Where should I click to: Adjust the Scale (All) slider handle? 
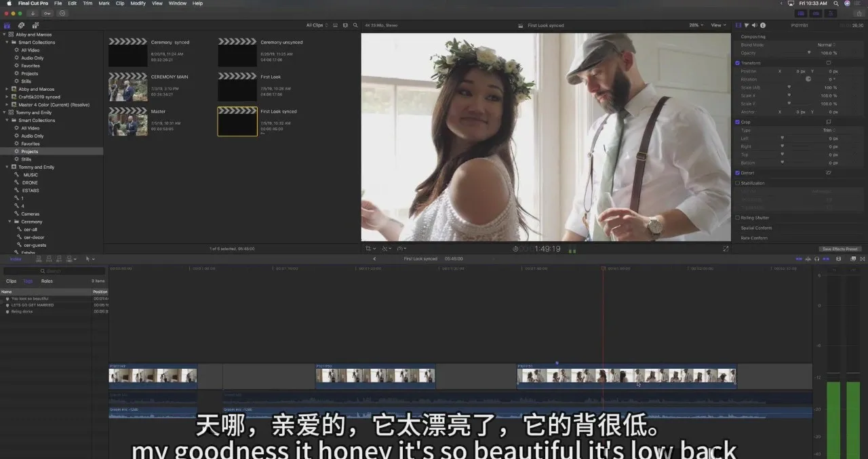[x=789, y=87]
